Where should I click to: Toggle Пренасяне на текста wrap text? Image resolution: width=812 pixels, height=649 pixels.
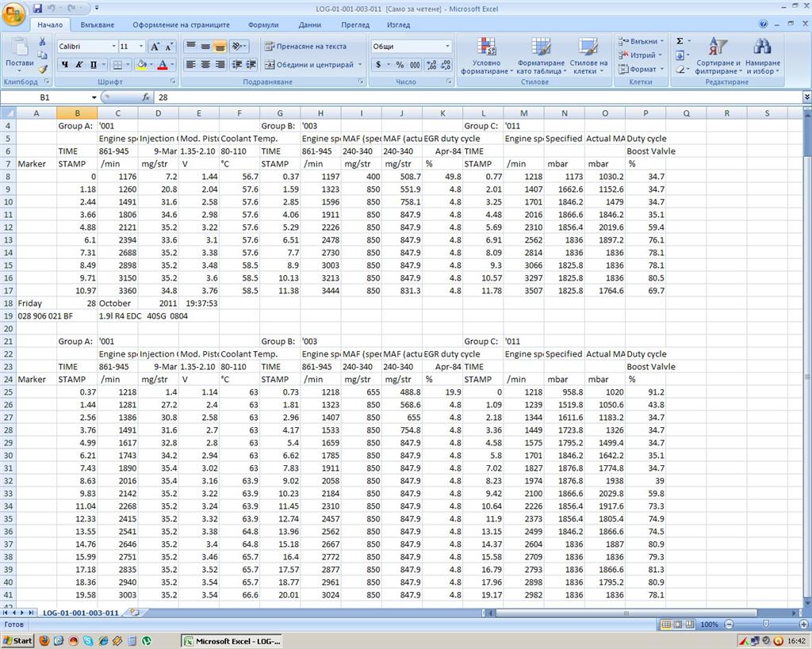coord(305,47)
